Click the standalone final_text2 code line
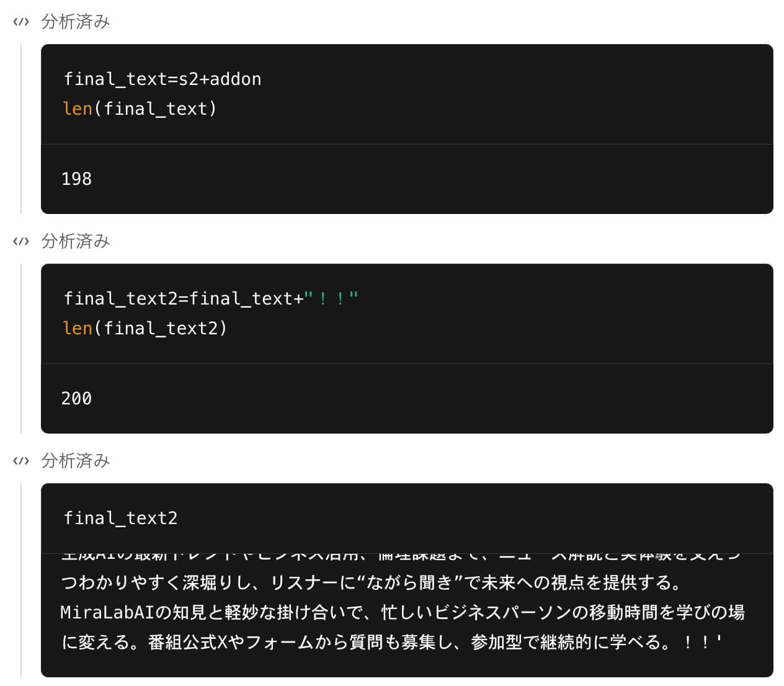The width and height of the screenshot is (784, 686). pos(120,519)
